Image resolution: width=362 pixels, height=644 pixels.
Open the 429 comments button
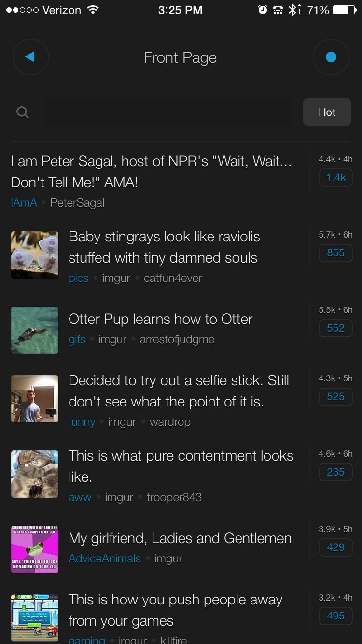coord(335,547)
